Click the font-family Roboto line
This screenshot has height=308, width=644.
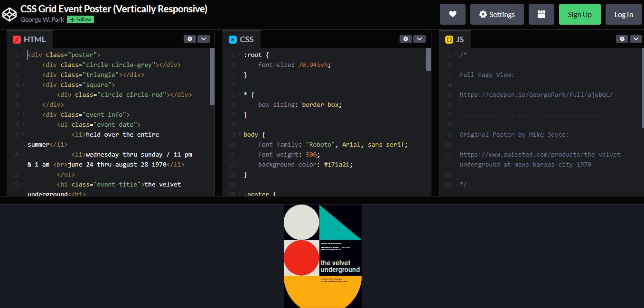[x=333, y=145]
